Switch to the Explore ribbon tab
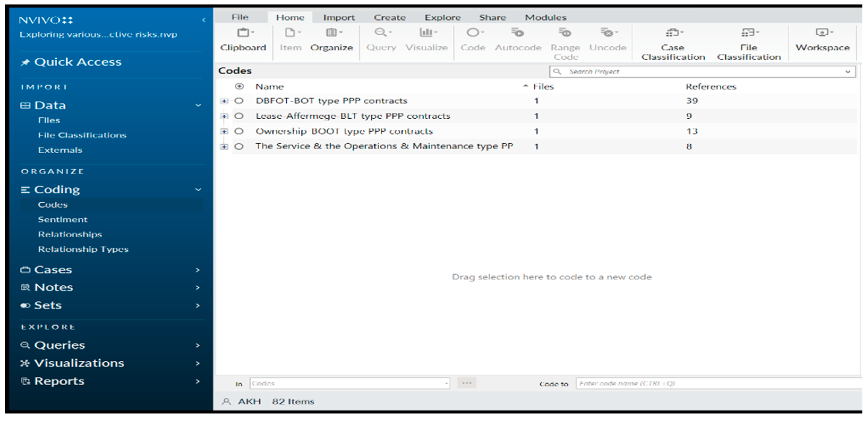Viewport: 868px width, 421px height. [442, 18]
